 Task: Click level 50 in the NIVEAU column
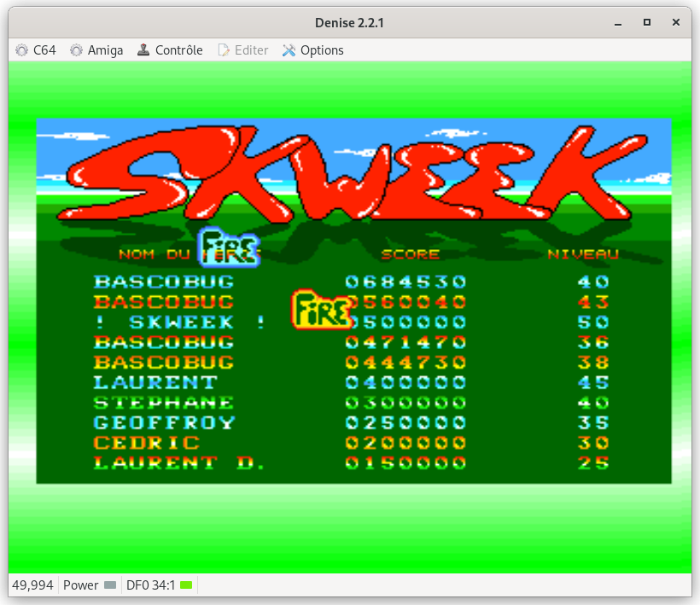tap(593, 323)
